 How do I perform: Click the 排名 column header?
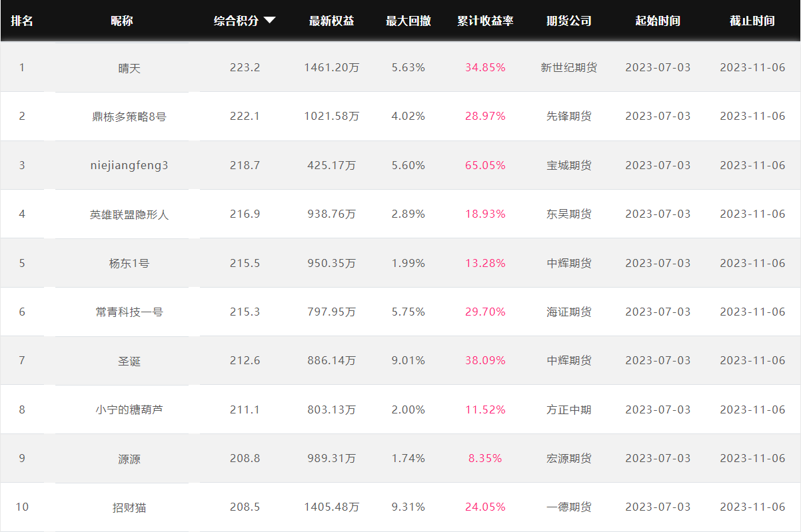tap(22, 21)
